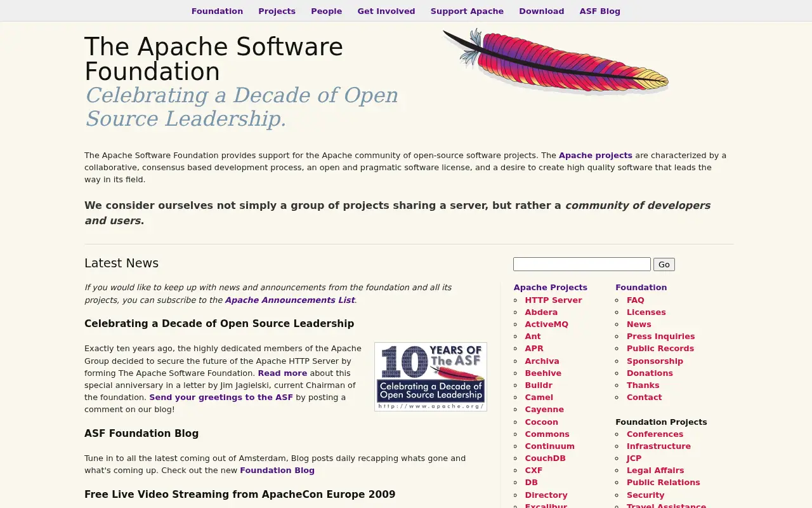Open the Cocoon project link
Image resolution: width=812 pixels, height=508 pixels.
(541, 422)
